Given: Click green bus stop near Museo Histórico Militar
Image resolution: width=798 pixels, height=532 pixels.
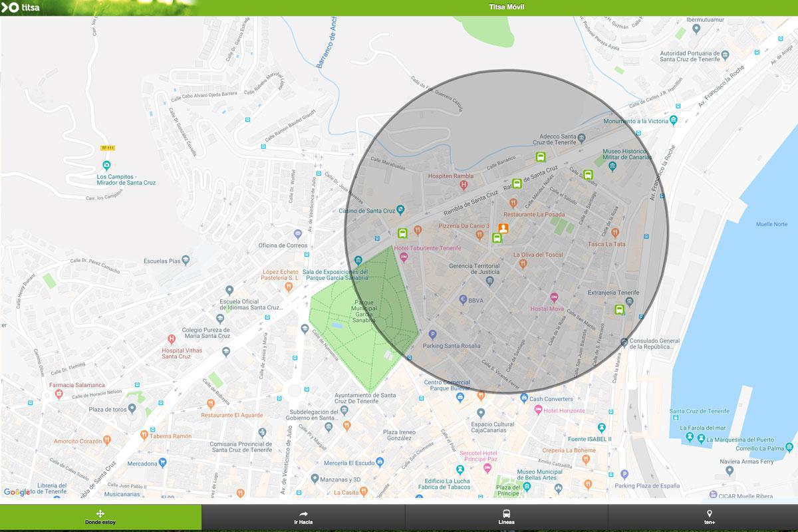Looking at the screenshot, I should pos(588,175).
